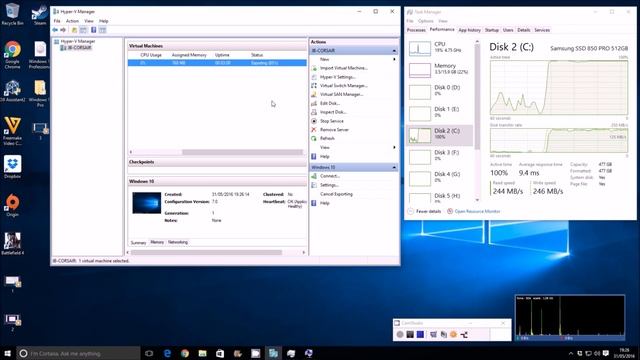
Task: Select the Networking tab in VM details
Action: [178, 242]
